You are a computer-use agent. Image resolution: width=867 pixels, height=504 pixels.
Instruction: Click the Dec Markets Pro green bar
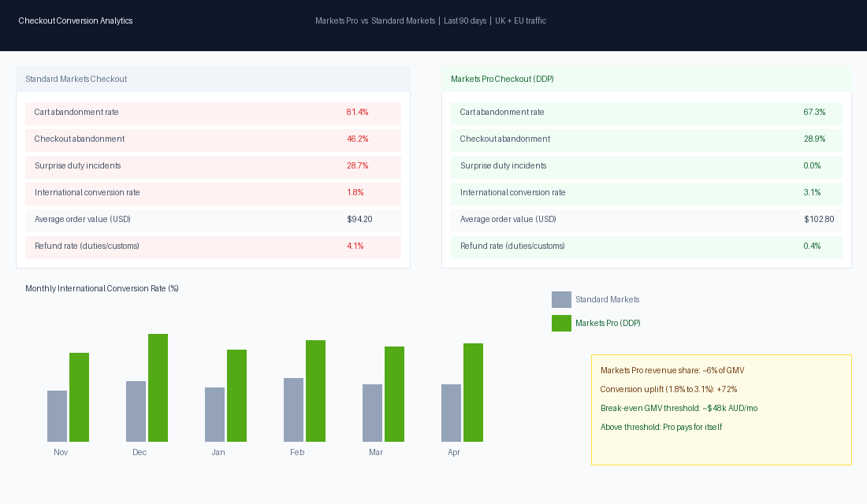pyautogui.click(x=158, y=388)
